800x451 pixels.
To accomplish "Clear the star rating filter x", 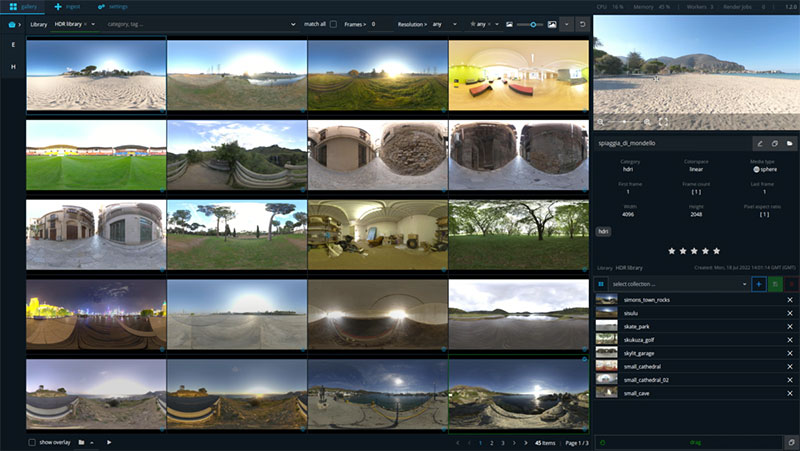I will tap(489, 24).
